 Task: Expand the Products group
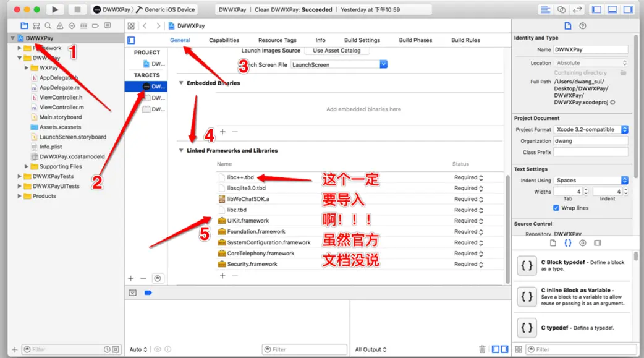(x=19, y=196)
